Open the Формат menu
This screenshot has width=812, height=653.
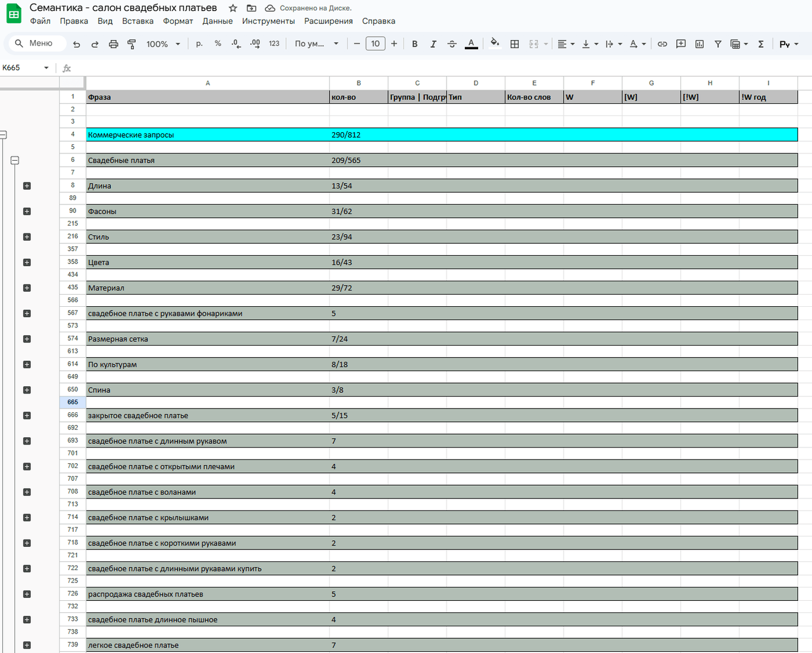[178, 21]
